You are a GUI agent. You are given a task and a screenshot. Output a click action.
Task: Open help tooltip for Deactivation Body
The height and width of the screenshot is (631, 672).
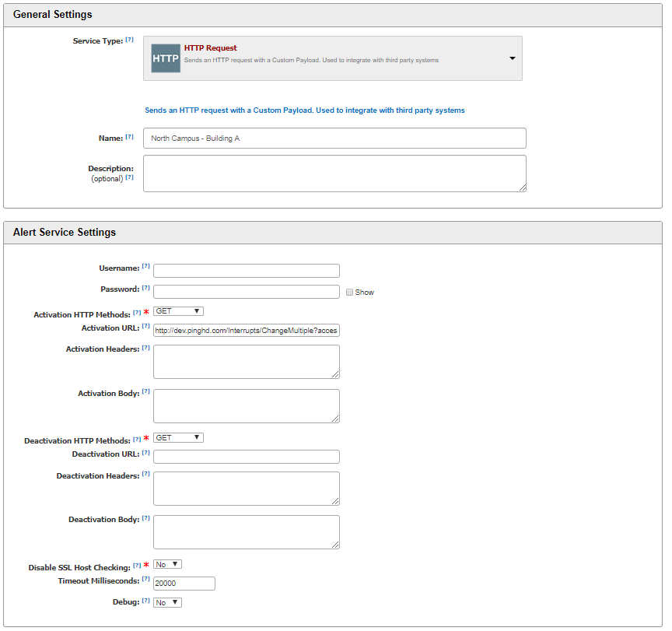145,518
